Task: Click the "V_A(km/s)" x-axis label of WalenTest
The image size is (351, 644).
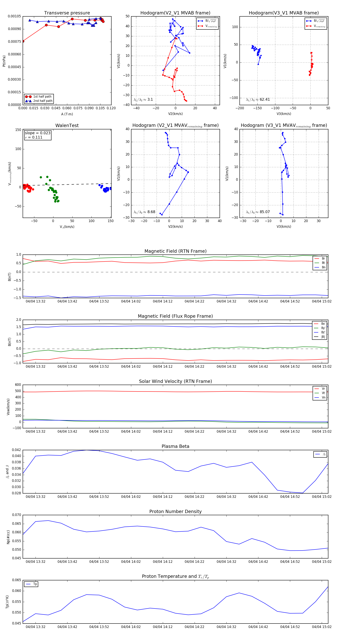Action: click(67, 227)
